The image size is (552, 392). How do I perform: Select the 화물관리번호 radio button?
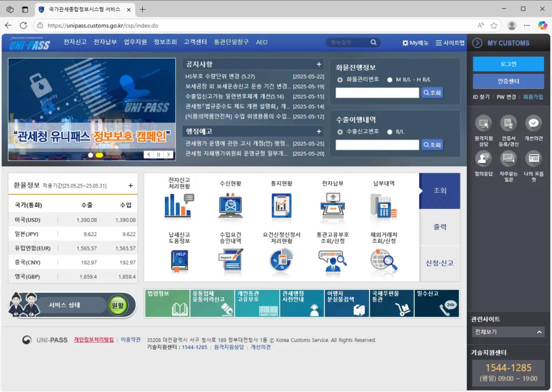pos(340,80)
